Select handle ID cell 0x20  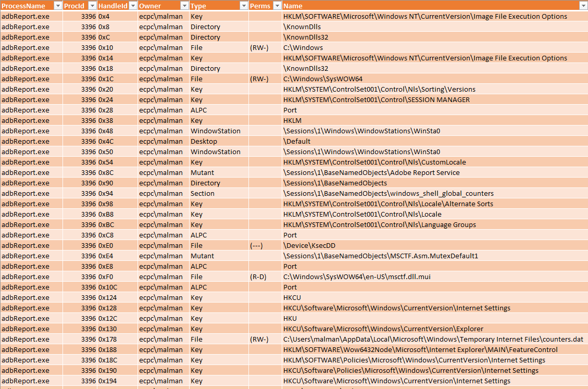tap(117, 89)
